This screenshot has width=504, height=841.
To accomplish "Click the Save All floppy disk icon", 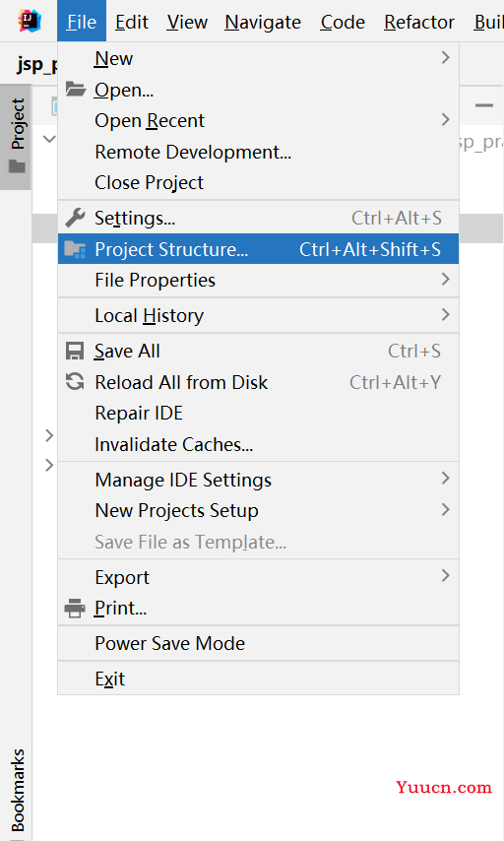I will click(75, 351).
